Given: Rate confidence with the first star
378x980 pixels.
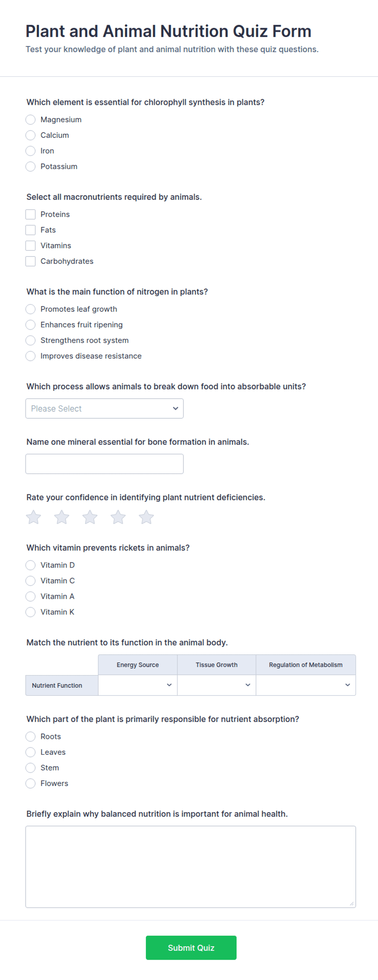Looking at the screenshot, I should click(x=33, y=517).
